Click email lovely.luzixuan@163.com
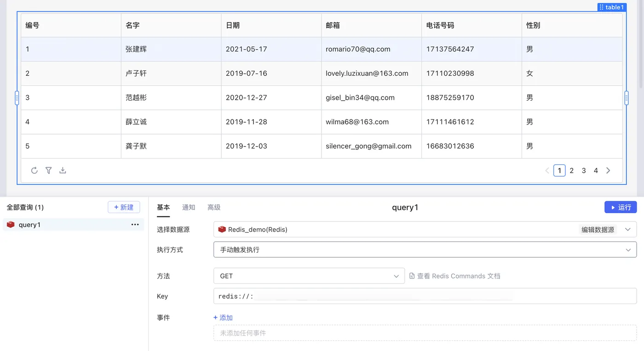Viewport: 644px width, 351px height. (367, 74)
